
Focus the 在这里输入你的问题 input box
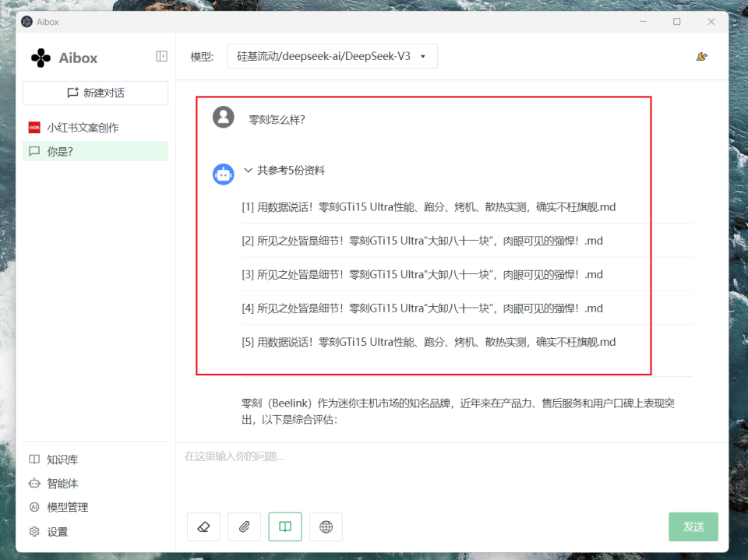coord(452,475)
